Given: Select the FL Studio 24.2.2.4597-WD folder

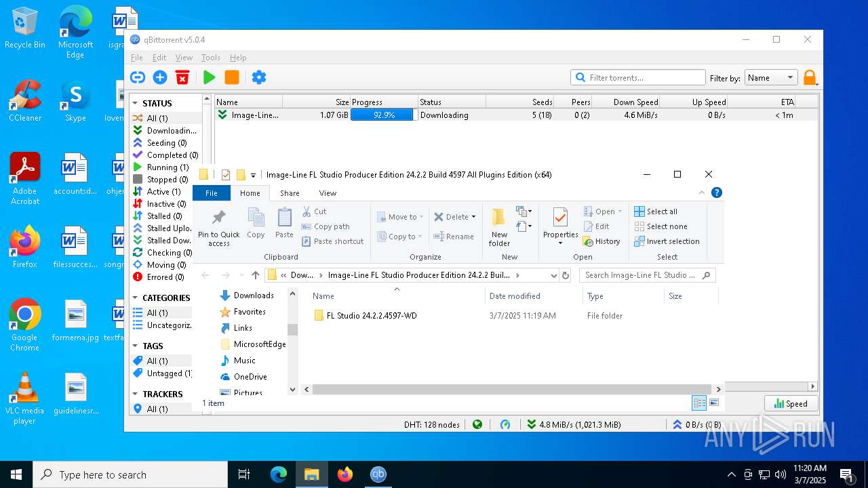Looking at the screenshot, I should 366,316.
